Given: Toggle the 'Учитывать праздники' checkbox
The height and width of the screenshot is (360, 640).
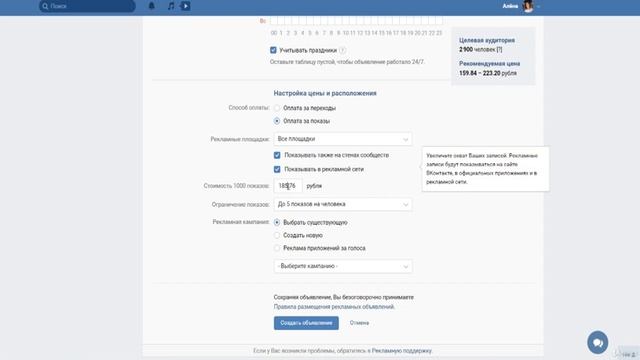Looking at the screenshot, I should click(x=273, y=50).
